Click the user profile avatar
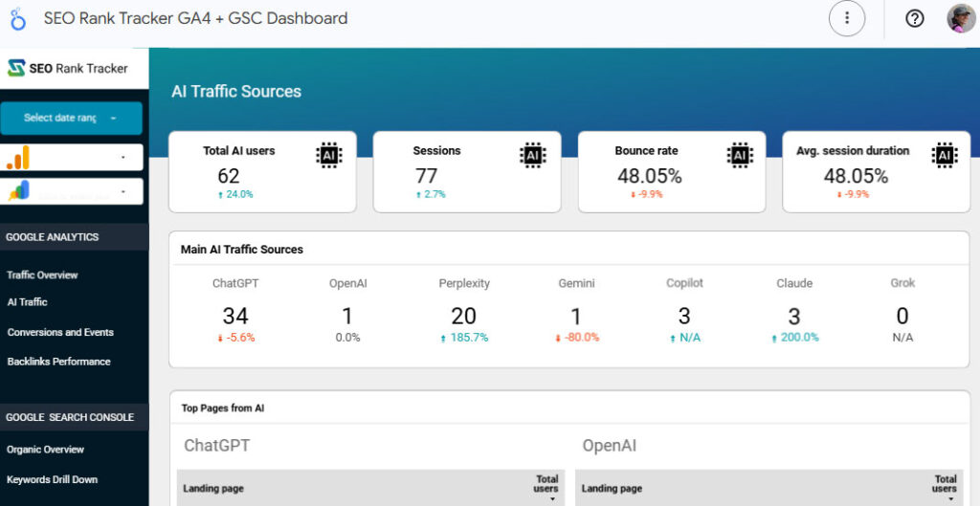 click(961, 19)
